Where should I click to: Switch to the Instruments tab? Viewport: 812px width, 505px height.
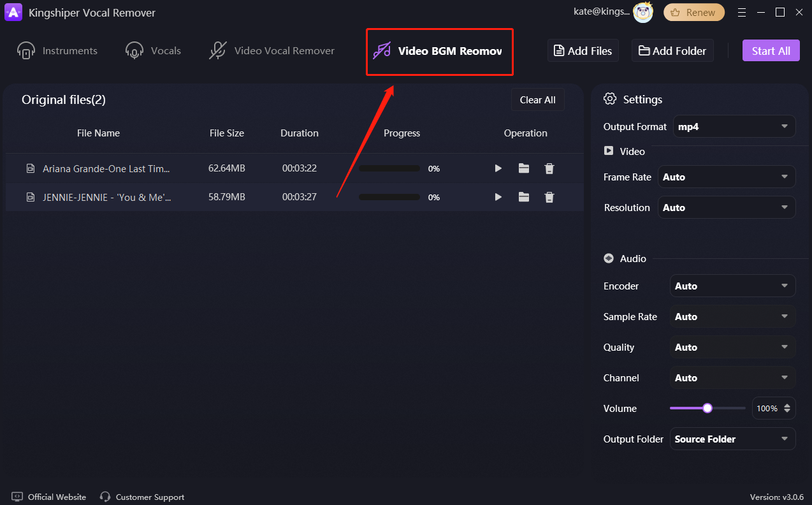coord(57,50)
